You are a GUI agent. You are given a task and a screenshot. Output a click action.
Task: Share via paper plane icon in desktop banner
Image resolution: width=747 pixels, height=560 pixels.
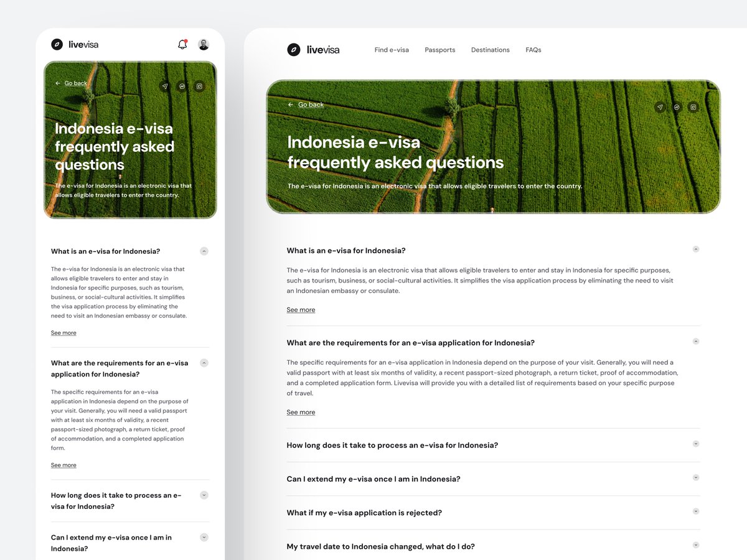660,107
